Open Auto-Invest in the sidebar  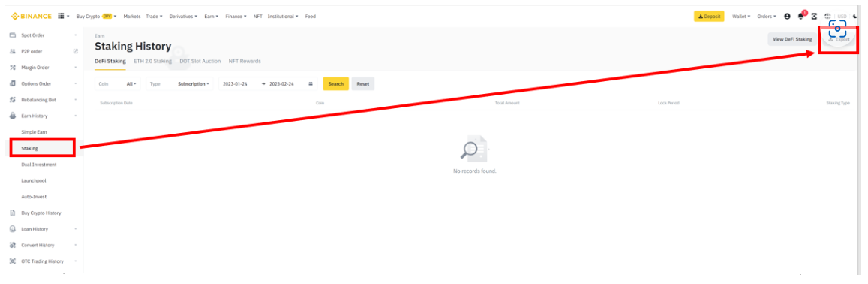click(x=34, y=197)
